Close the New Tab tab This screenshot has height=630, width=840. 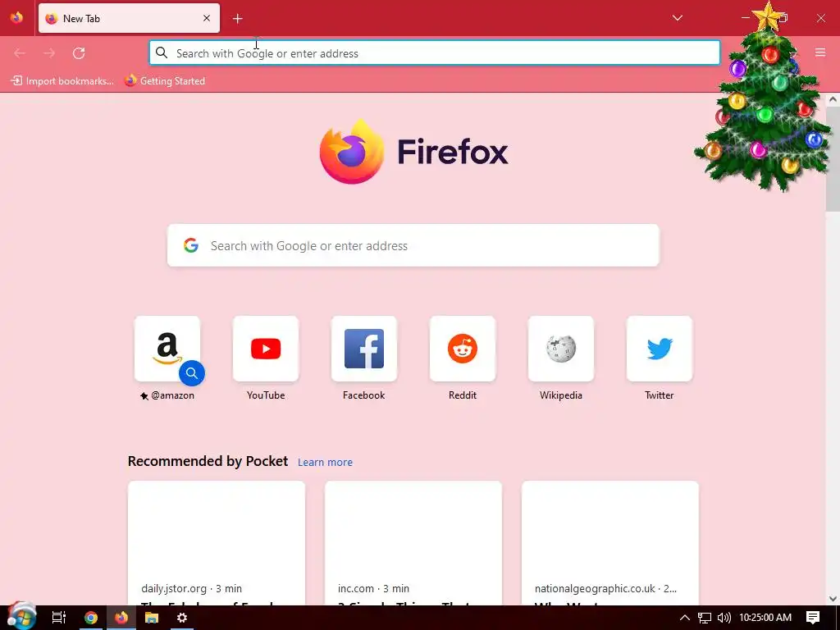click(x=207, y=18)
